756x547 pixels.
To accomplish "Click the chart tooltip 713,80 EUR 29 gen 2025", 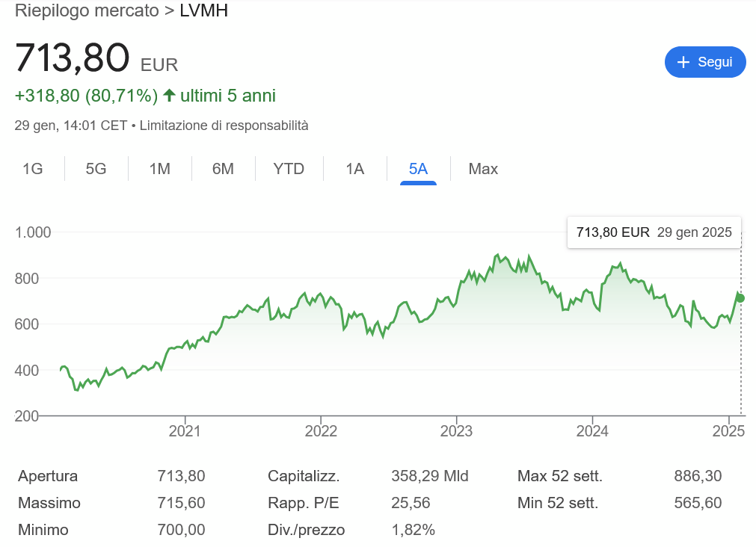I will 654,232.
